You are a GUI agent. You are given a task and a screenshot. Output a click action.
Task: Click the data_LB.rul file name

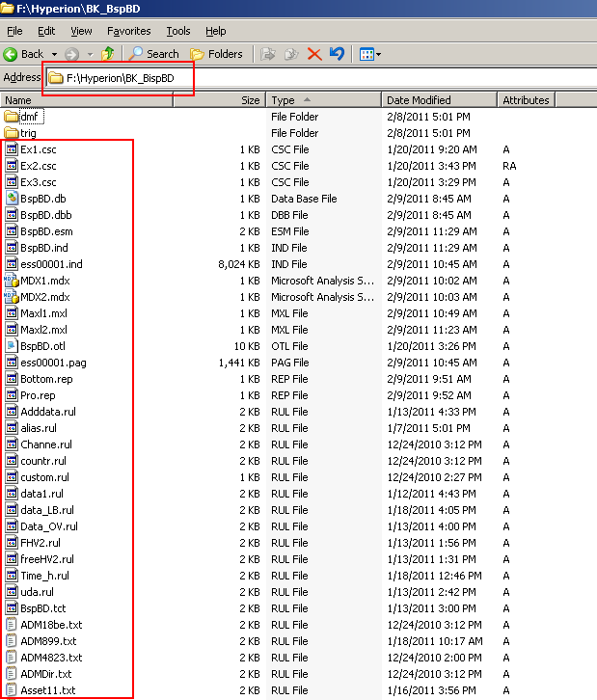pyautogui.click(x=47, y=510)
